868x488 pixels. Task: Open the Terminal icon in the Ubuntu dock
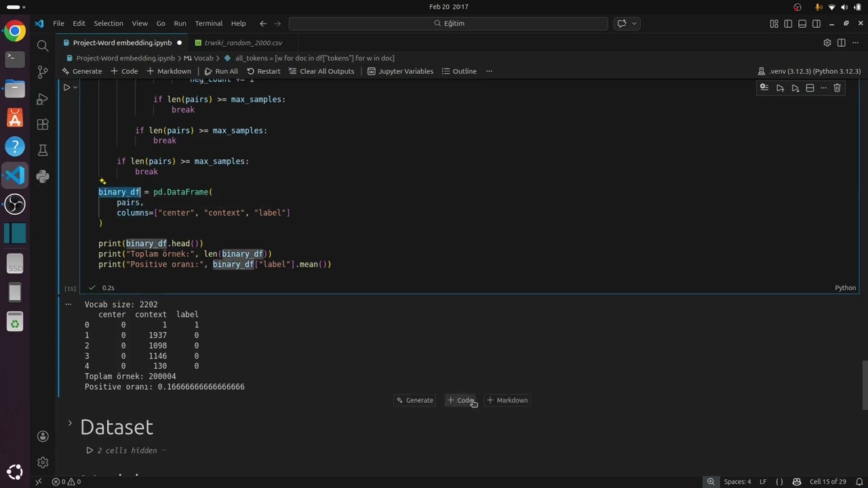15,59
